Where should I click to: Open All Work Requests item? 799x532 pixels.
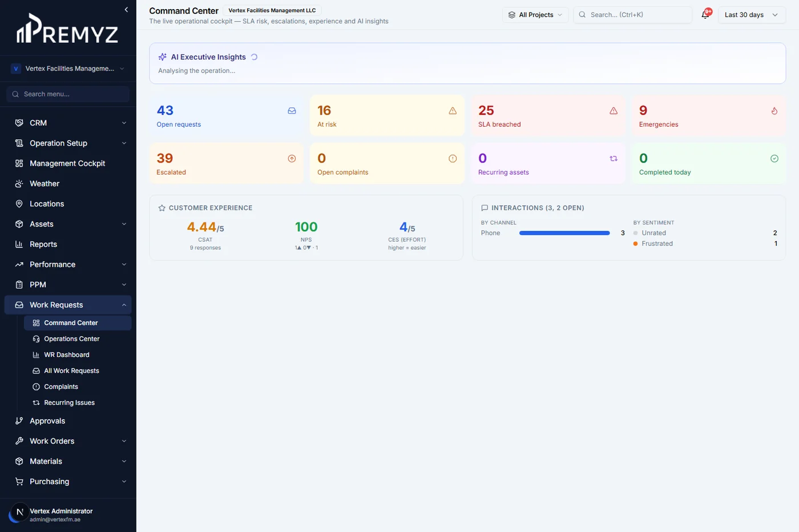click(x=78, y=371)
